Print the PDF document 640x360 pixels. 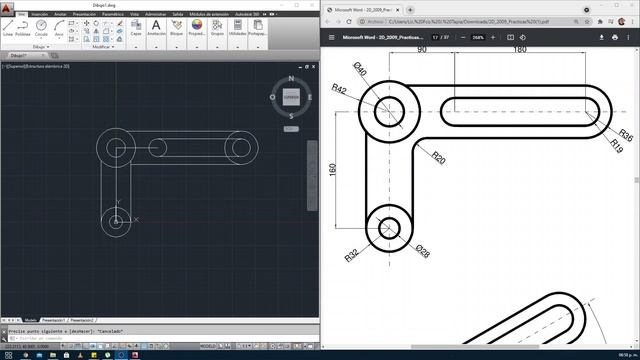coord(615,38)
